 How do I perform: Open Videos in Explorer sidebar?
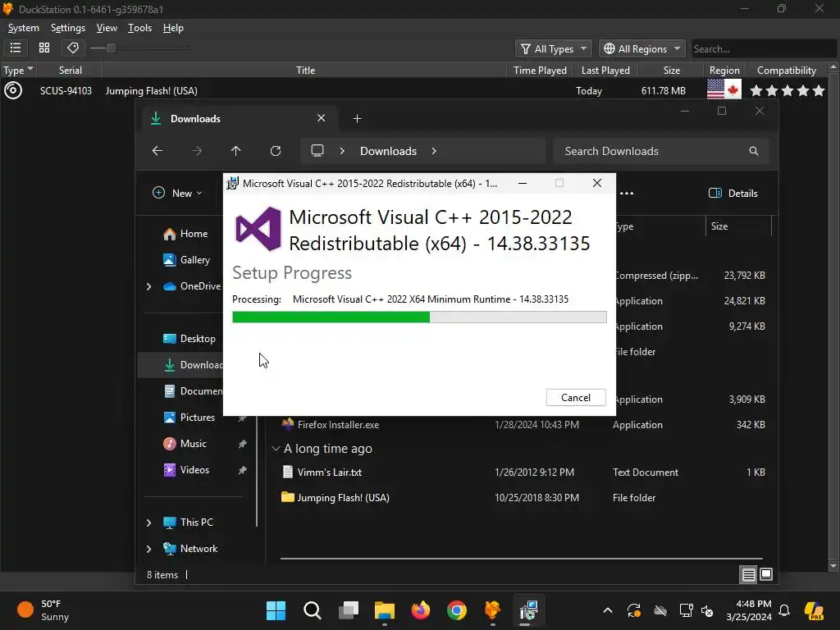(x=186, y=470)
